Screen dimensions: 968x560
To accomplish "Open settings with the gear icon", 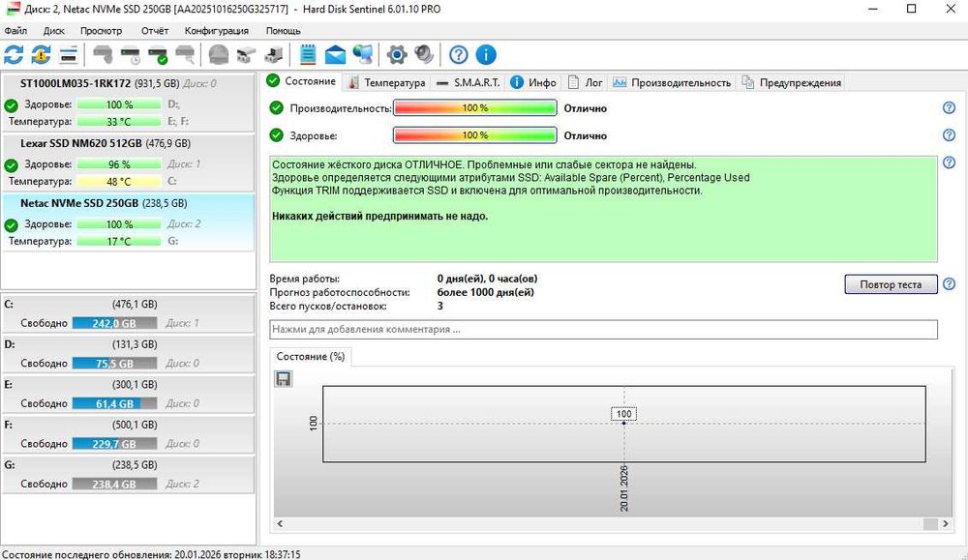I will [x=397, y=55].
